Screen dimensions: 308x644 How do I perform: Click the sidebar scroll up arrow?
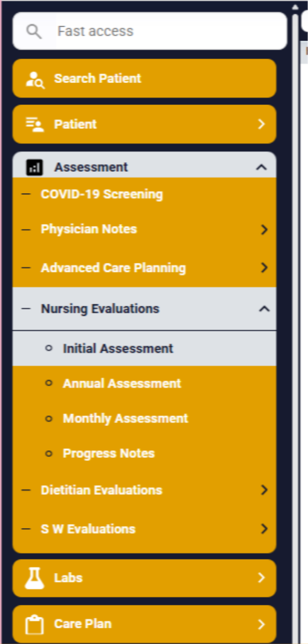(x=295, y=7)
